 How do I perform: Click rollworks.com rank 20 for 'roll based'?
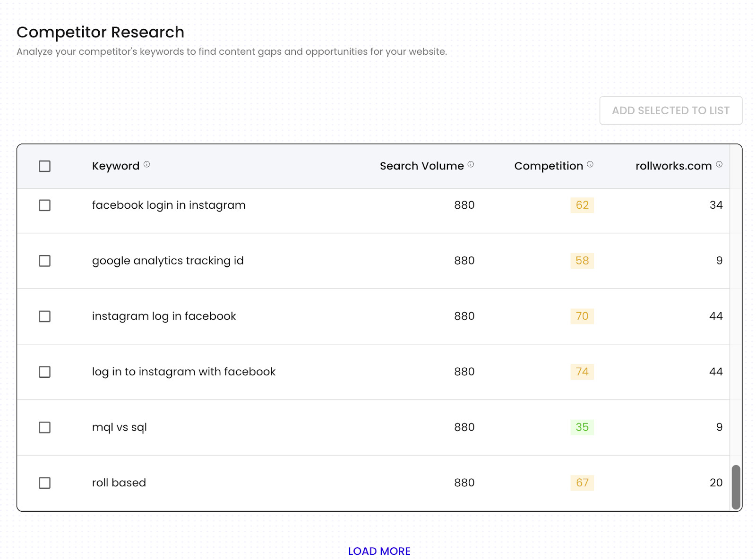coord(716,483)
